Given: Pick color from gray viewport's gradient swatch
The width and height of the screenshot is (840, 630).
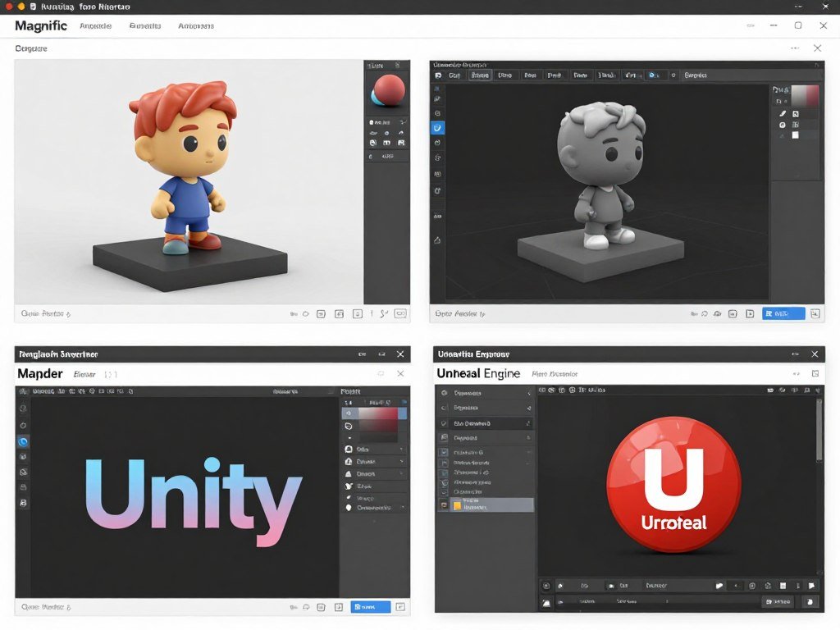Looking at the screenshot, I should [x=806, y=95].
